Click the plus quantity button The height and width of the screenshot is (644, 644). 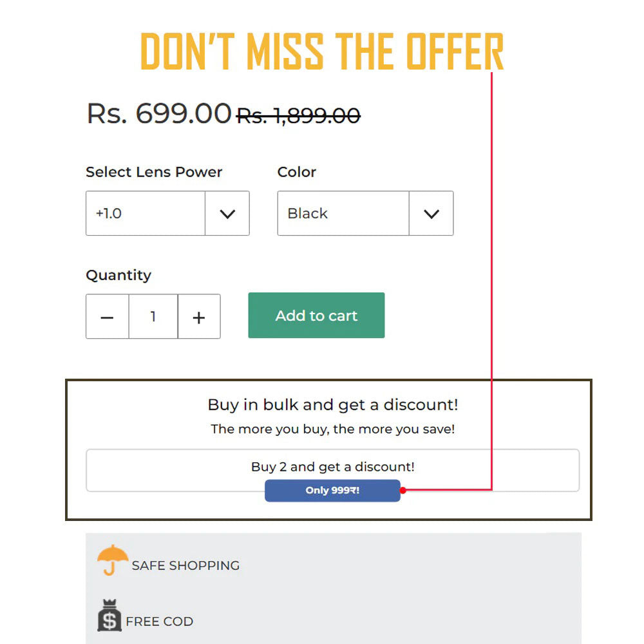pos(199,317)
